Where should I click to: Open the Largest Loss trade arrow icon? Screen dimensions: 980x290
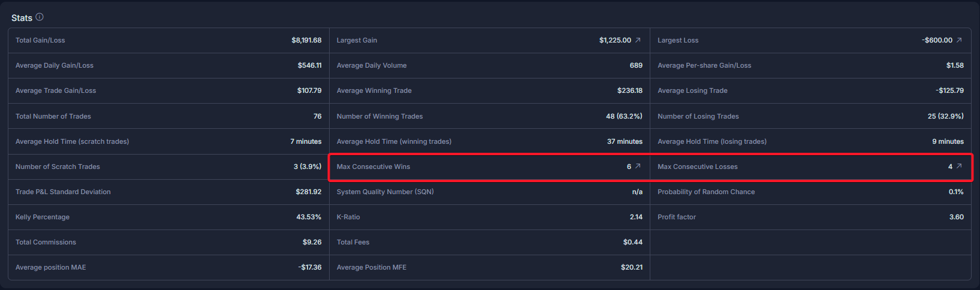(x=959, y=40)
